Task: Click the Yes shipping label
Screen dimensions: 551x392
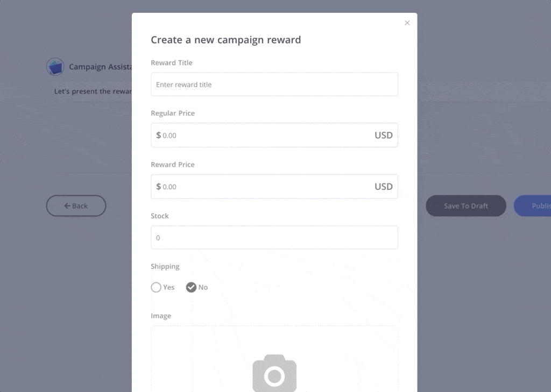Action: click(168, 287)
